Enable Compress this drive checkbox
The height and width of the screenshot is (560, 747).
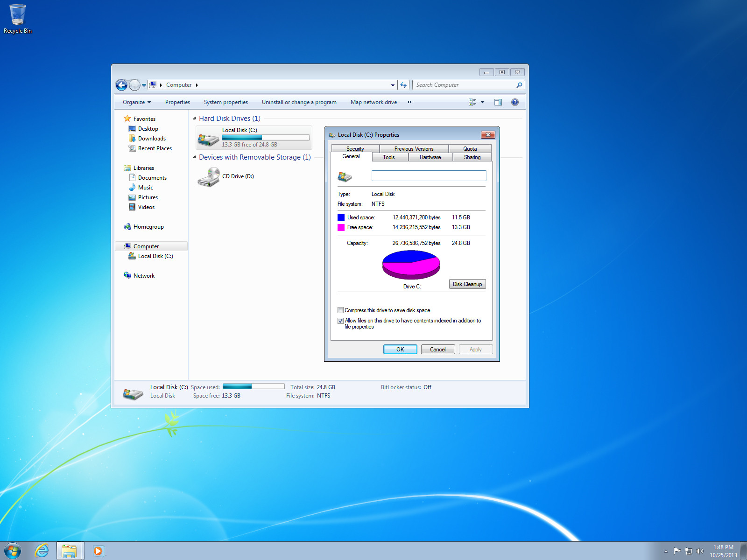tap(341, 310)
